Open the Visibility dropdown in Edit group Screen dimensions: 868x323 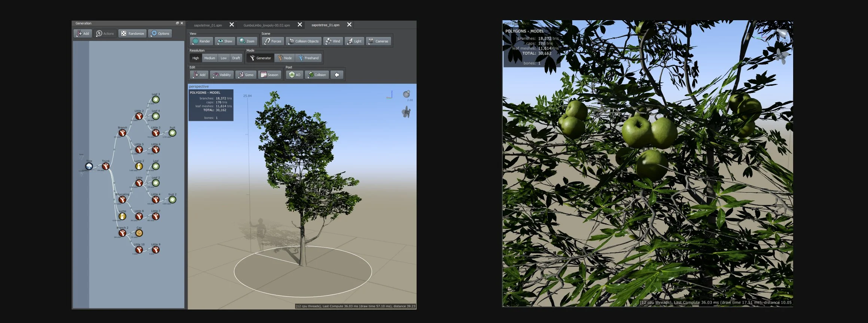click(222, 75)
